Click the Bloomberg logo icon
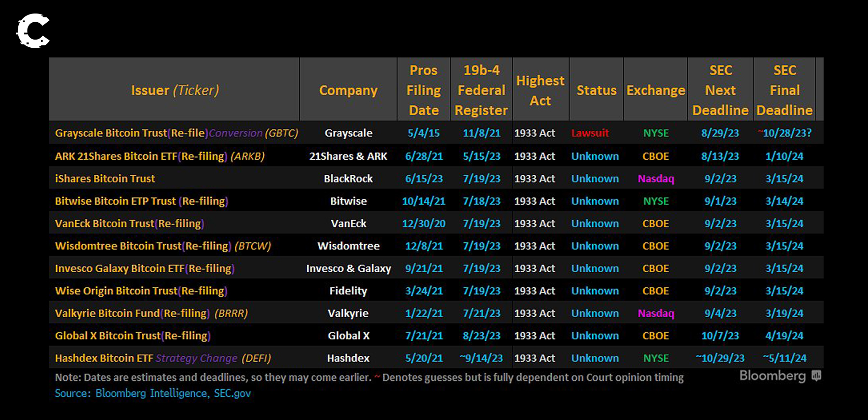868x420 pixels. click(x=816, y=376)
